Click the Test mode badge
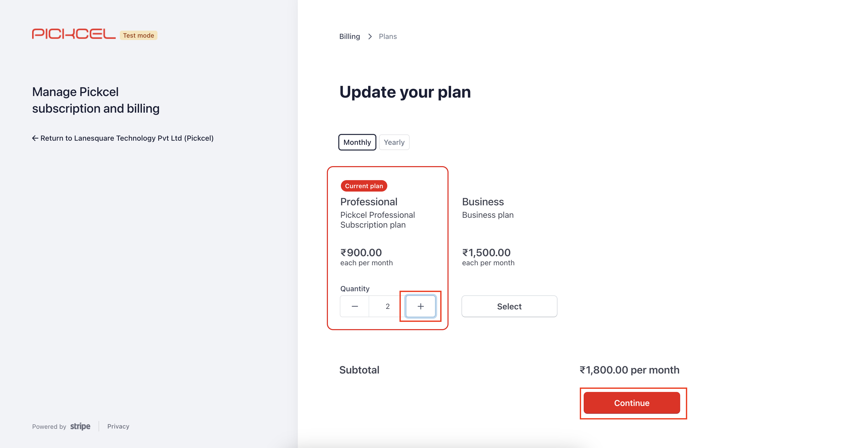Viewport: 868px width, 448px height. [139, 35]
